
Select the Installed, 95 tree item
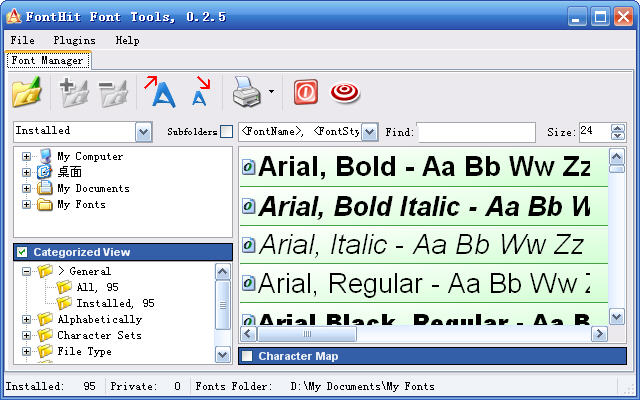tap(115, 303)
